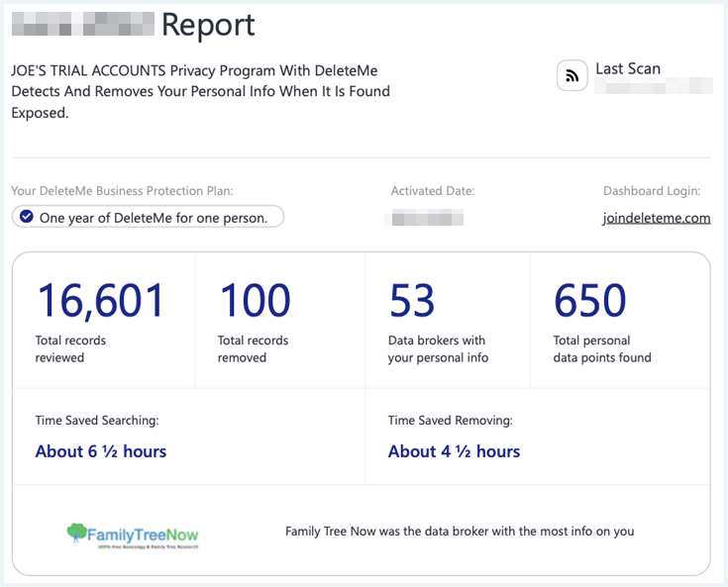Click the 16,601 total records reviewed number
728x587 pixels.
[x=100, y=301]
